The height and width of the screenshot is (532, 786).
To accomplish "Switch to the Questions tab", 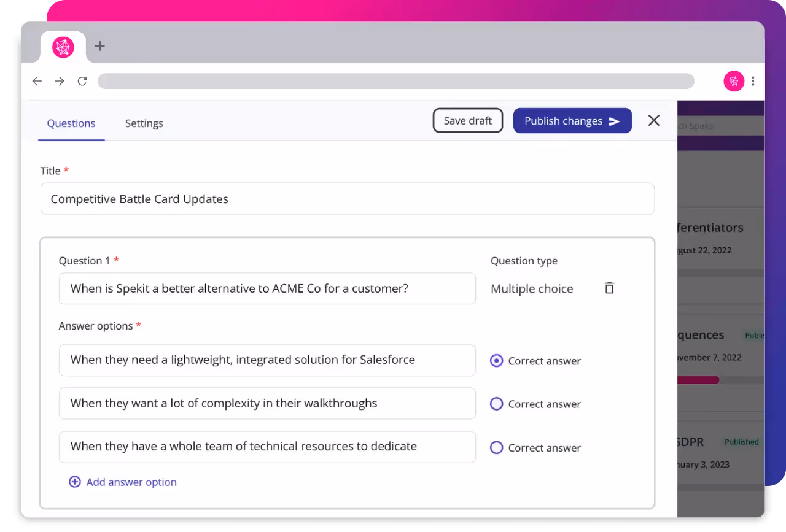I will [x=71, y=123].
